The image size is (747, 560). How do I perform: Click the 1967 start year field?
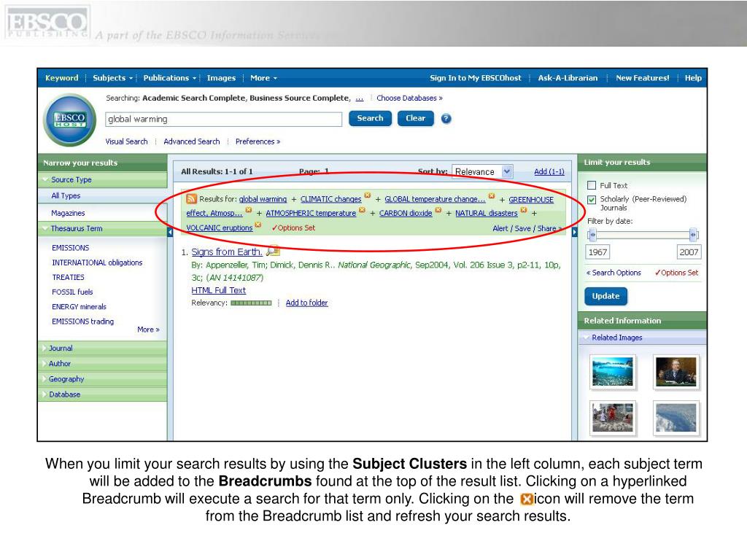tap(597, 252)
